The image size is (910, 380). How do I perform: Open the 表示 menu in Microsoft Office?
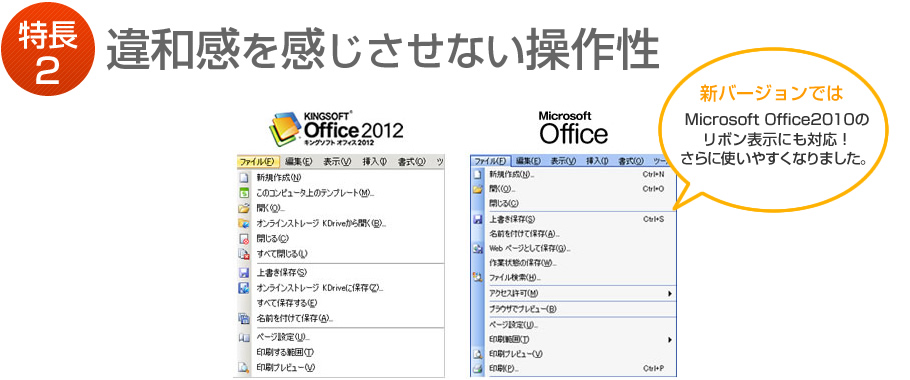[564, 161]
